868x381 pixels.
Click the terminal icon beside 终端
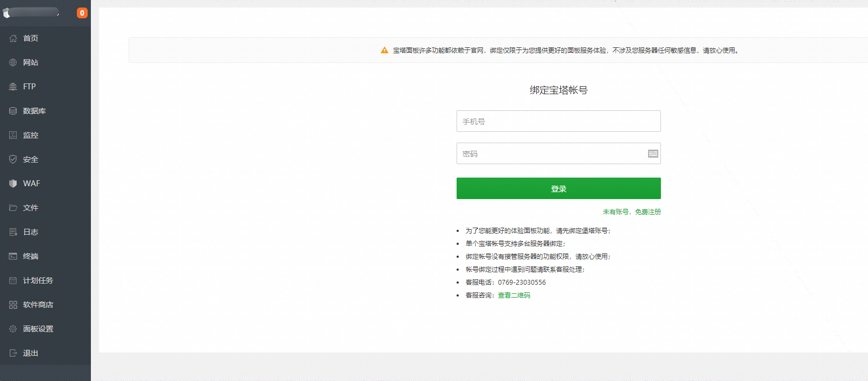point(13,256)
